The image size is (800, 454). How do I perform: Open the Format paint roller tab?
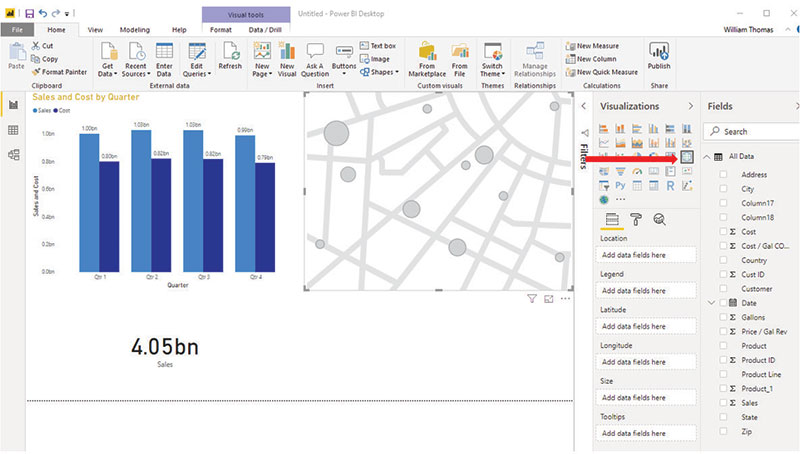click(635, 219)
